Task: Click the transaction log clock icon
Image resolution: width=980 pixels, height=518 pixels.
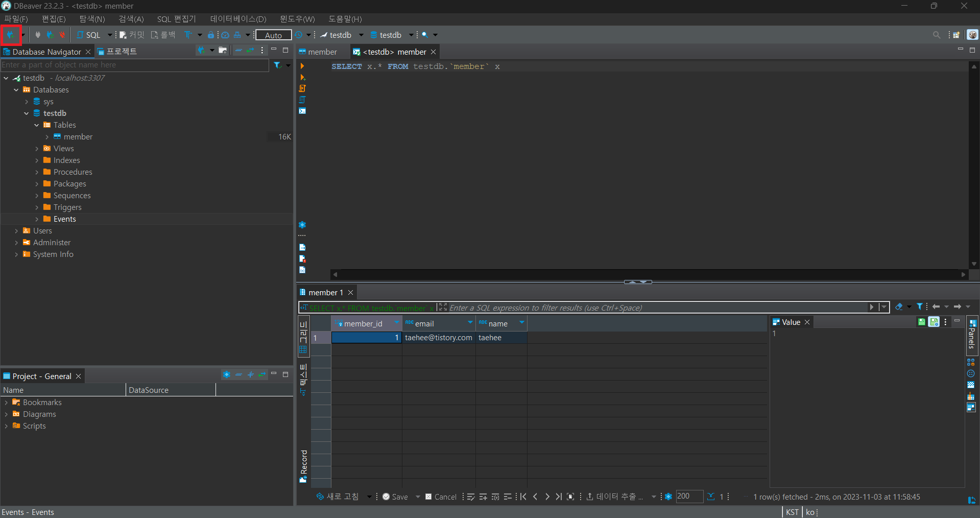Action: point(299,35)
